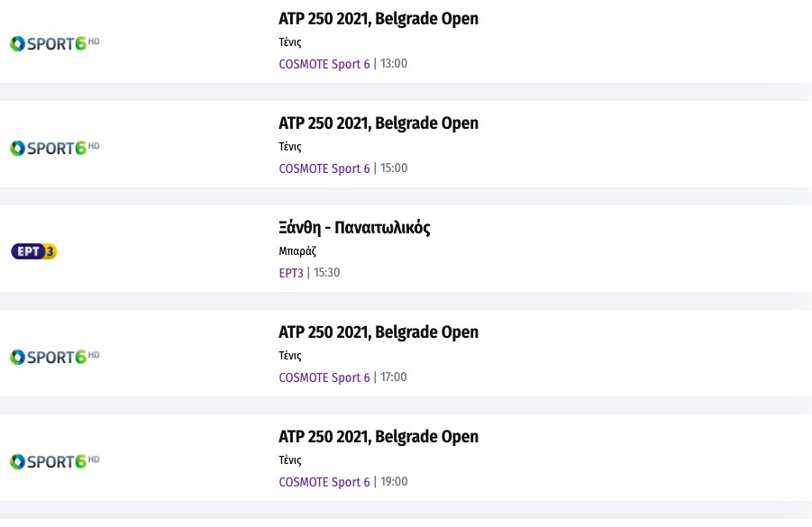812x527 pixels.
Task: Click the Sport 6 HD logo for the 19:00 listing
Action: (54, 461)
